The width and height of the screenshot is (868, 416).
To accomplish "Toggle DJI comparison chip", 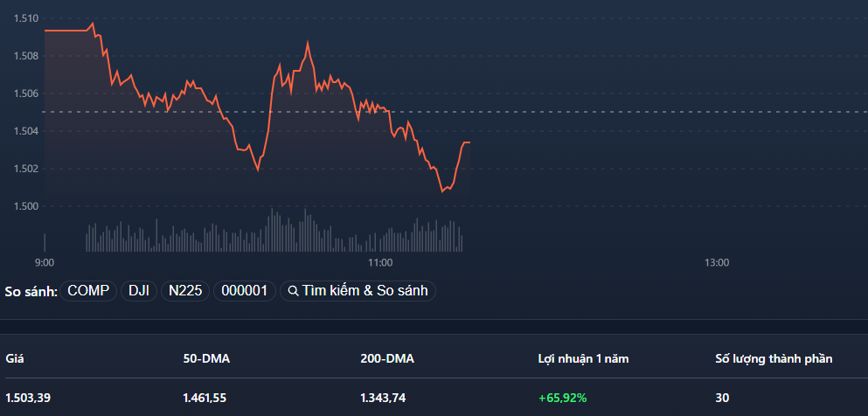I will pos(139,291).
